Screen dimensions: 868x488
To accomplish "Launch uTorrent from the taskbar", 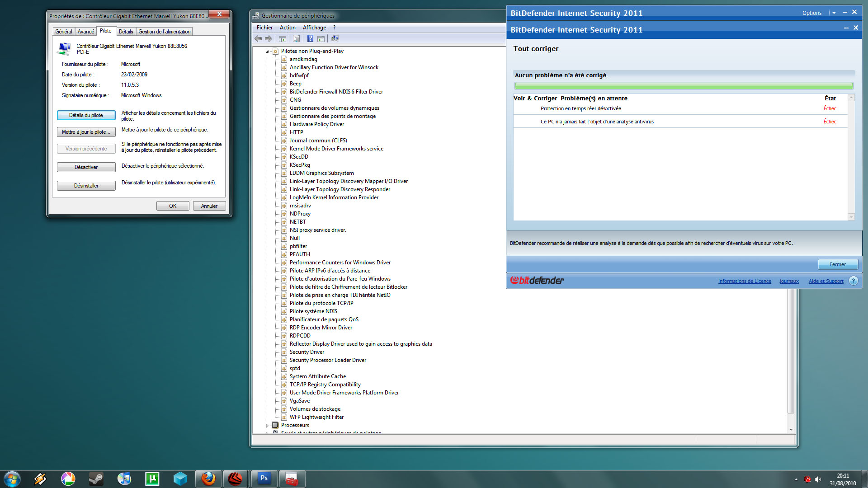I will click(x=152, y=479).
